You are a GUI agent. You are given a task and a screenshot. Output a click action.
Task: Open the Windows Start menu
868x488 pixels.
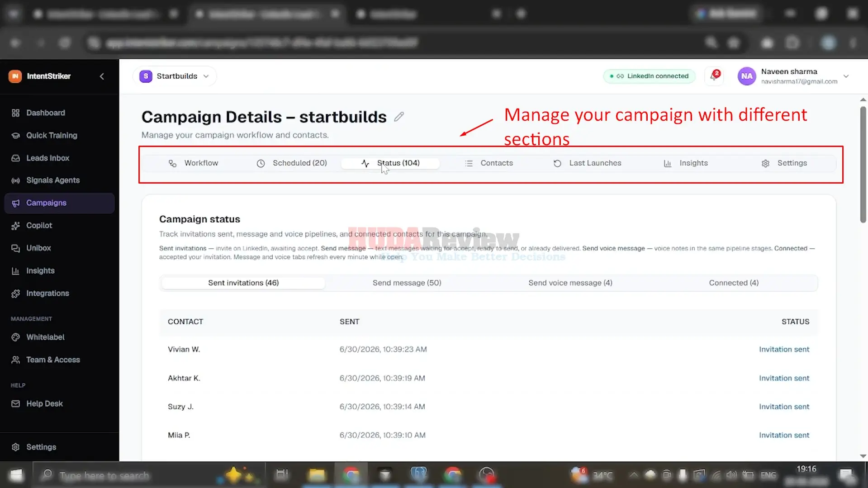coord(16,475)
